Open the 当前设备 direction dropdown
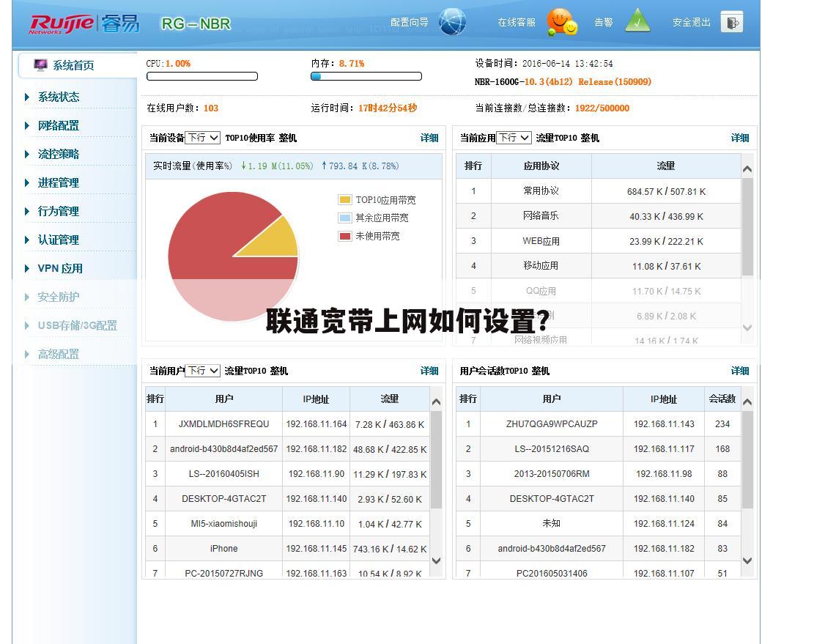This screenshot has width=814, height=644. point(203,138)
